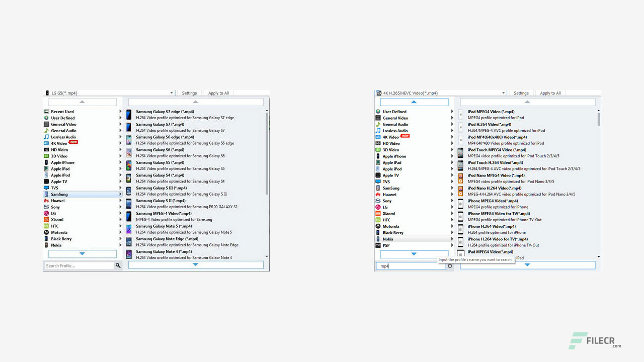The height and width of the screenshot is (362, 644).
Task: Expand Recent Used submenu arrow
Action: pyautogui.click(x=120, y=112)
